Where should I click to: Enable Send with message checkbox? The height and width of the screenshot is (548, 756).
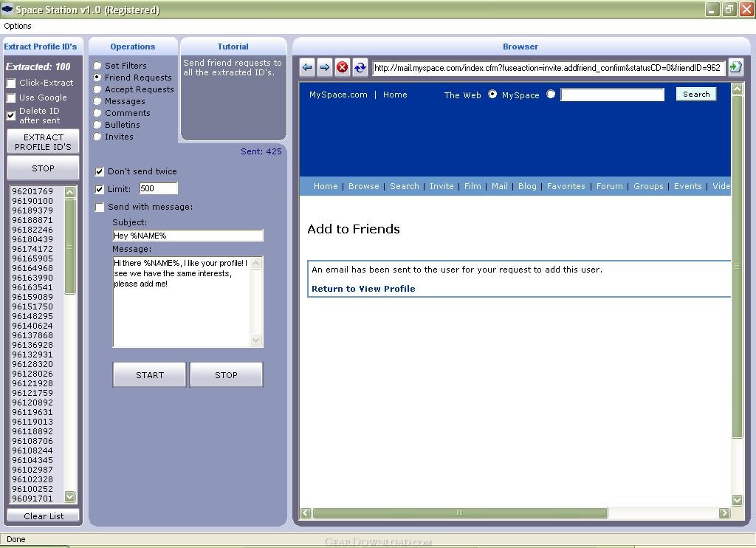point(100,208)
